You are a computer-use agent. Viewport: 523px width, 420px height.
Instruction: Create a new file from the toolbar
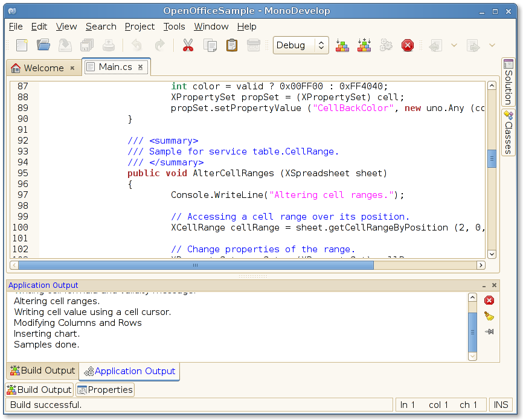click(x=22, y=45)
